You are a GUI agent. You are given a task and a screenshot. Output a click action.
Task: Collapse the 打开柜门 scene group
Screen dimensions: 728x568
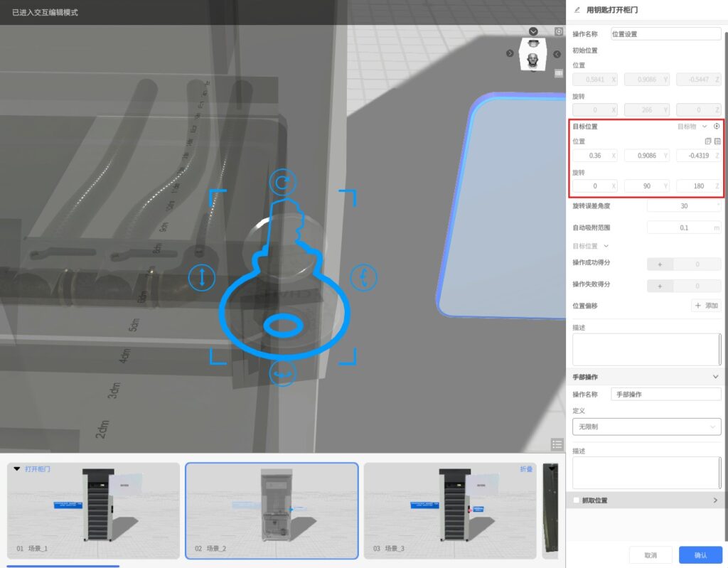coord(17,469)
